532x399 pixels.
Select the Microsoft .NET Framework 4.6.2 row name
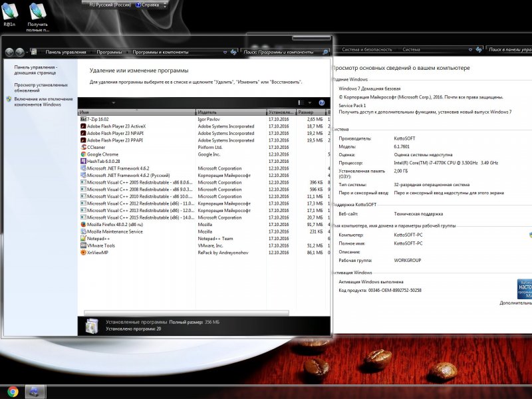(x=118, y=168)
